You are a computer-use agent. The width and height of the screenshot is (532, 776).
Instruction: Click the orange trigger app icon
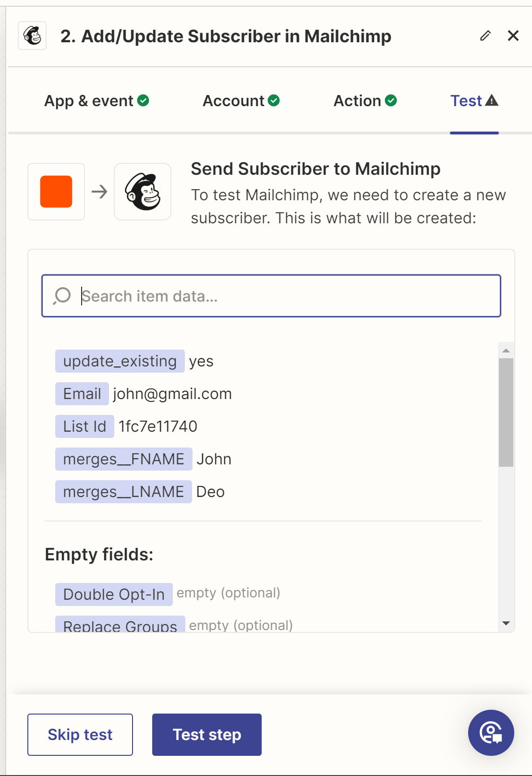point(56,192)
